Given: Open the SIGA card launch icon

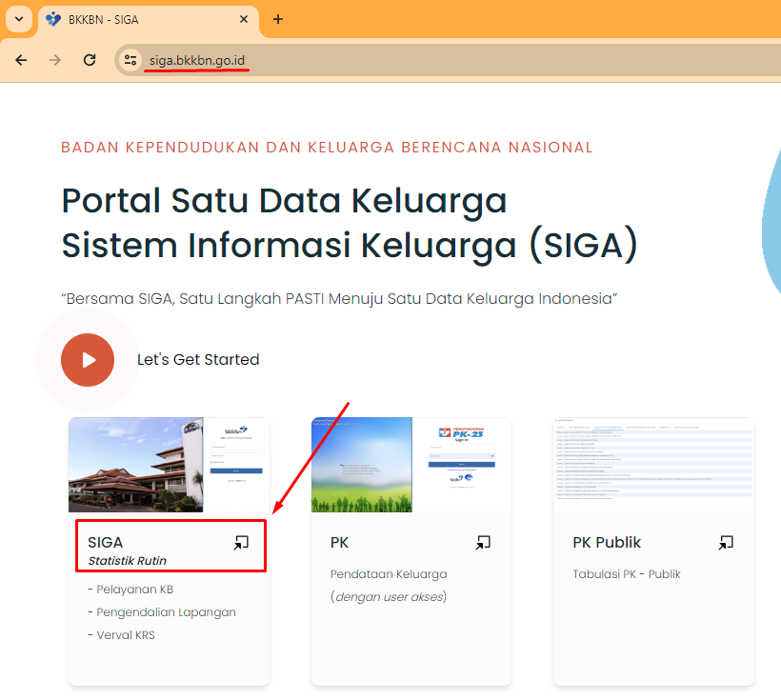Looking at the screenshot, I should pos(241,543).
